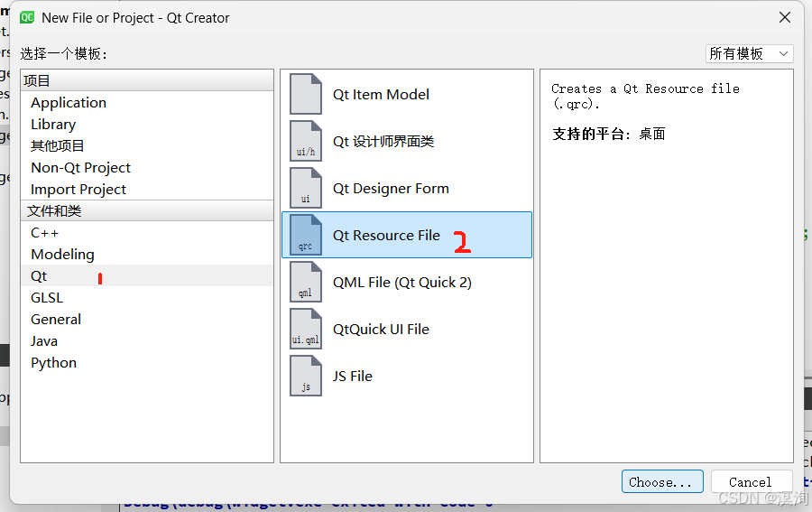Select Qt files and classes category
The image size is (812, 512).
point(147,275)
